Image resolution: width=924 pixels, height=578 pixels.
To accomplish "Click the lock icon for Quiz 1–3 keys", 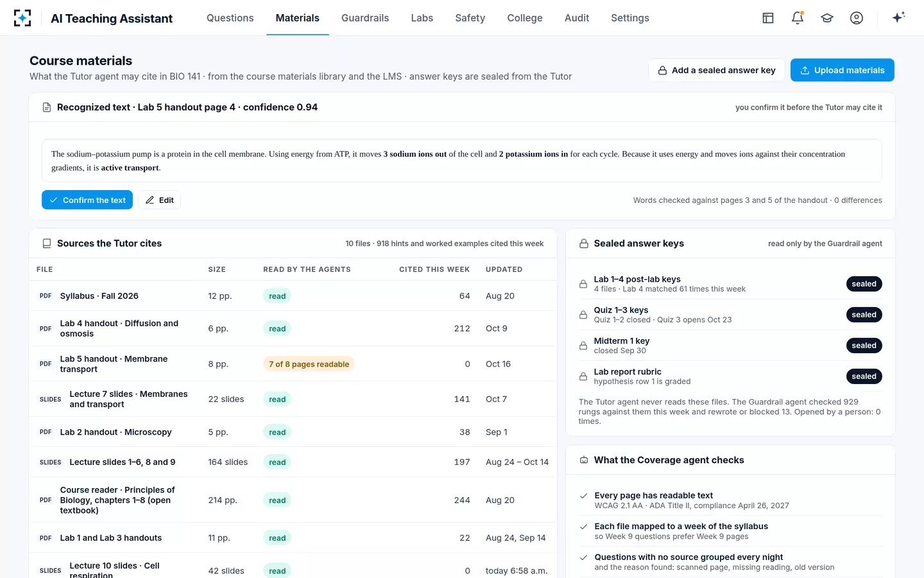I will pyautogui.click(x=583, y=315).
